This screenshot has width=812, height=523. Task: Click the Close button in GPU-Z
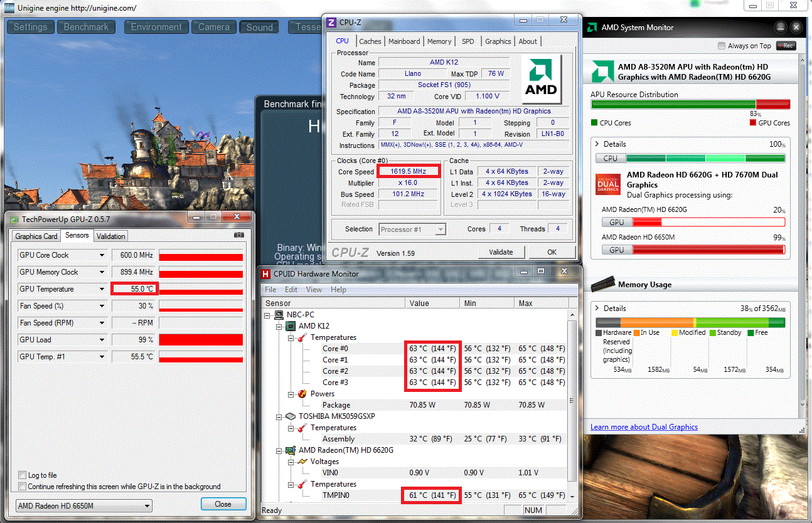[223, 504]
